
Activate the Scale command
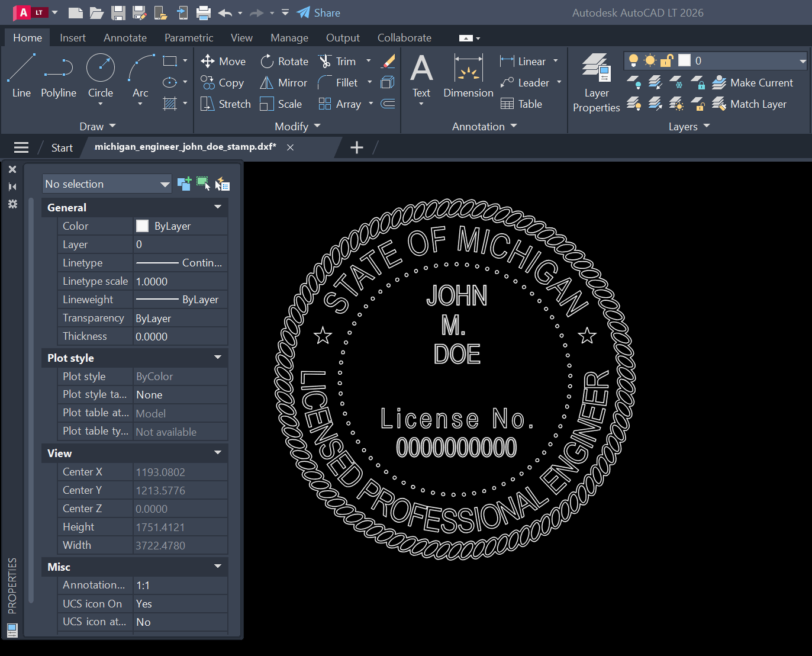pos(281,104)
